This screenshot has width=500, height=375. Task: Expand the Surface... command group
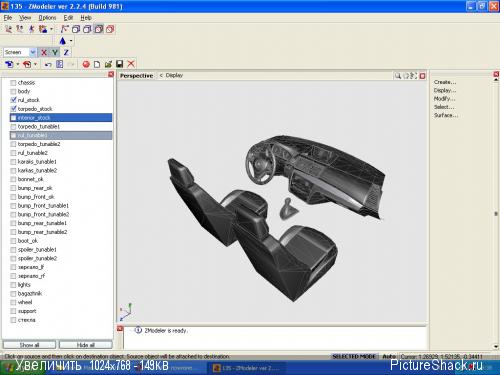446,115
